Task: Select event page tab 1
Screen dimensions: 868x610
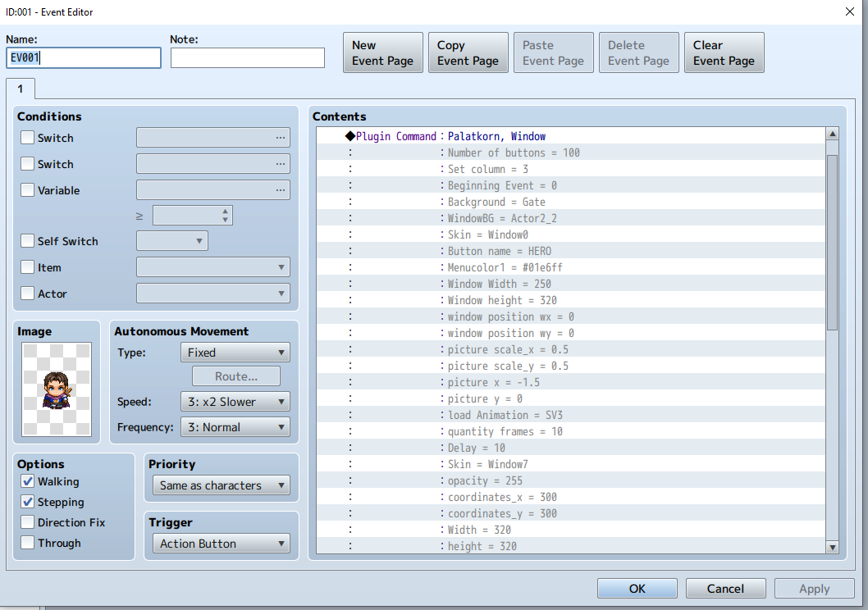Action: 21,89
